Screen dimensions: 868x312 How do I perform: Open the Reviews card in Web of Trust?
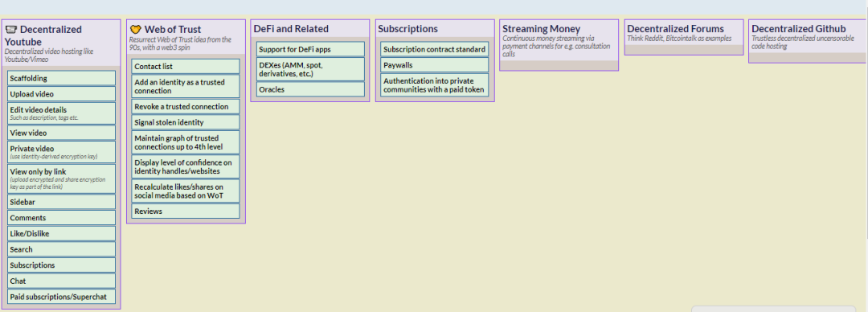pyautogui.click(x=186, y=211)
